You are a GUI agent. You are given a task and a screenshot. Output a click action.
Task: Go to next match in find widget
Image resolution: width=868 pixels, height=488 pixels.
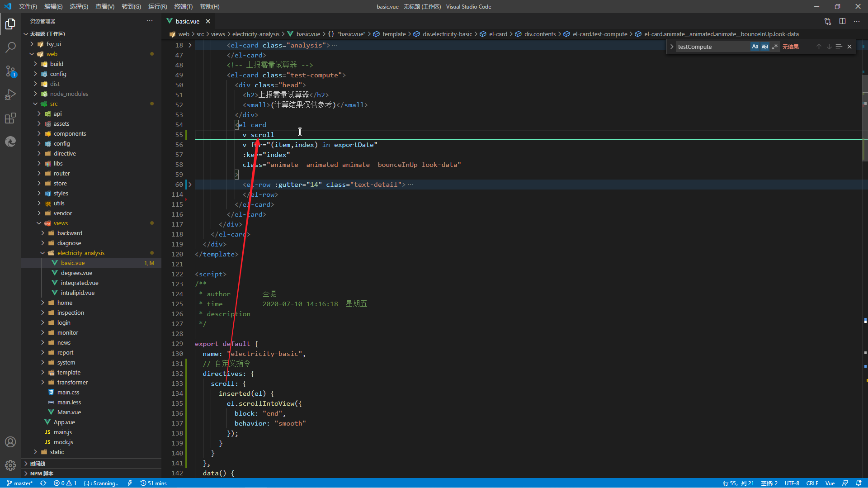(829, 47)
